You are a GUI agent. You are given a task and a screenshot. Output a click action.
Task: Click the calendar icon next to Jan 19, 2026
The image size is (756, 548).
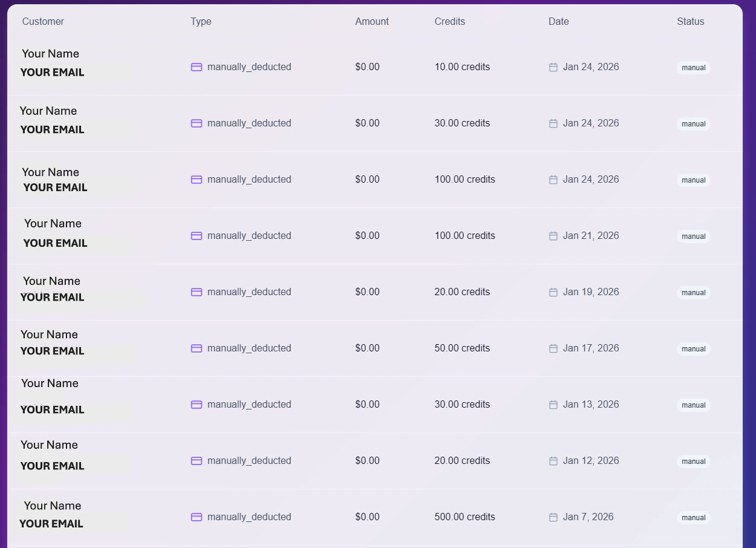click(553, 292)
